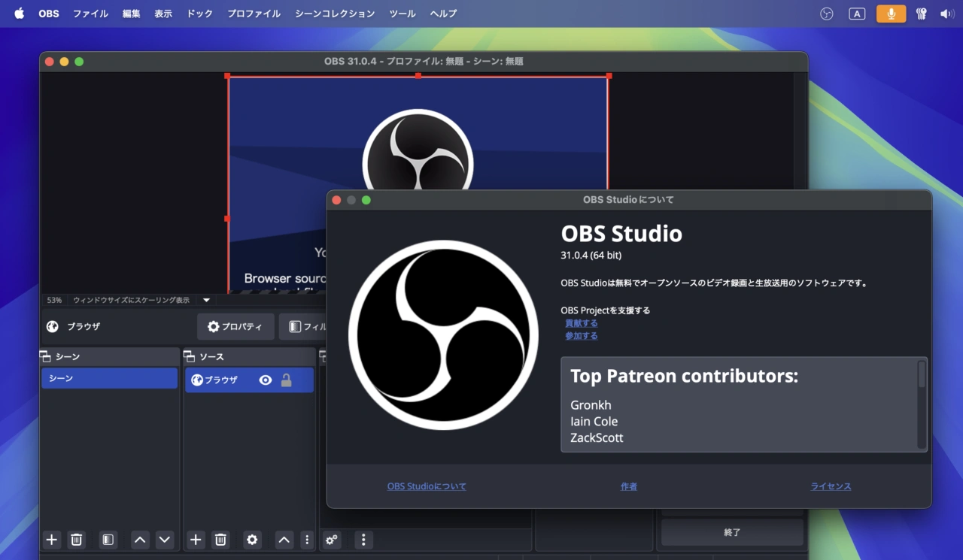
Task: Open the preview scaling dropdown arrow
Action: 207,300
